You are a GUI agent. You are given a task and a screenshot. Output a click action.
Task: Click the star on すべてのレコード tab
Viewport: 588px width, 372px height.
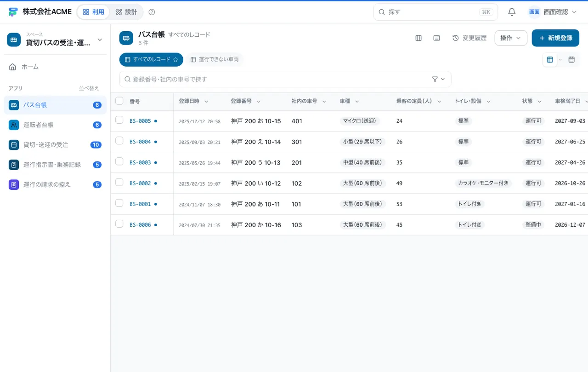(x=175, y=60)
